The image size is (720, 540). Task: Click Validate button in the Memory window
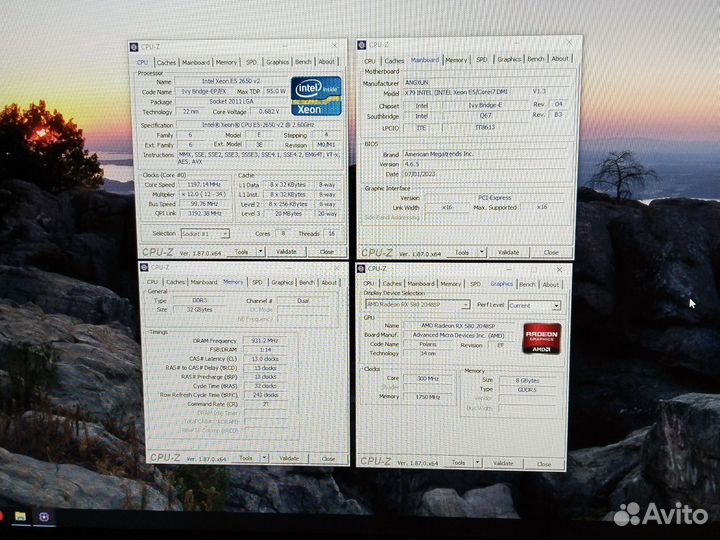click(x=289, y=458)
